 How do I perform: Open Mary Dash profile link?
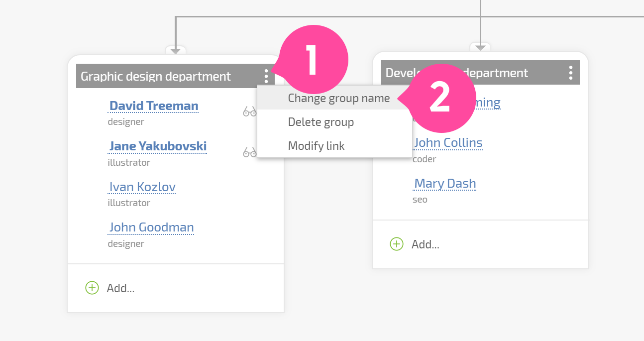(x=445, y=184)
